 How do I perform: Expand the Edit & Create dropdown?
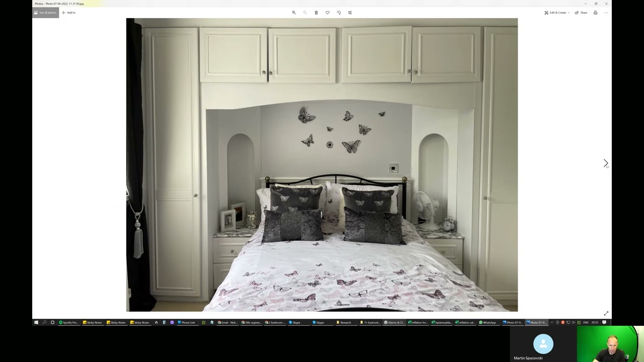557,13
